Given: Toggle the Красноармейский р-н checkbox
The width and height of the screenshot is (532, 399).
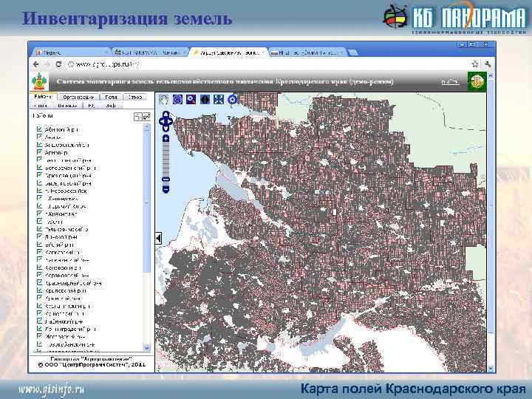Looking at the screenshot, I should (39, 283).
